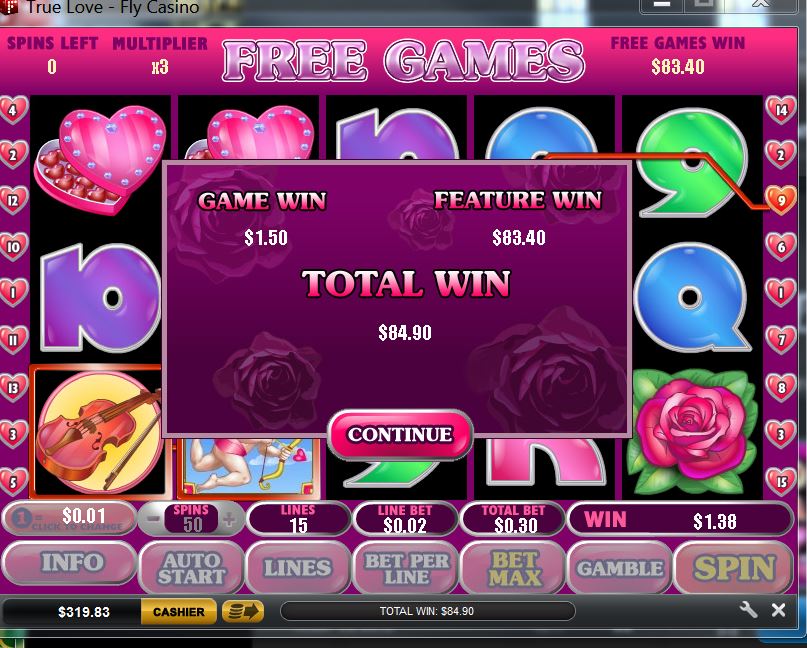Click the Bet Per Line button

click(x=406, y=568)
